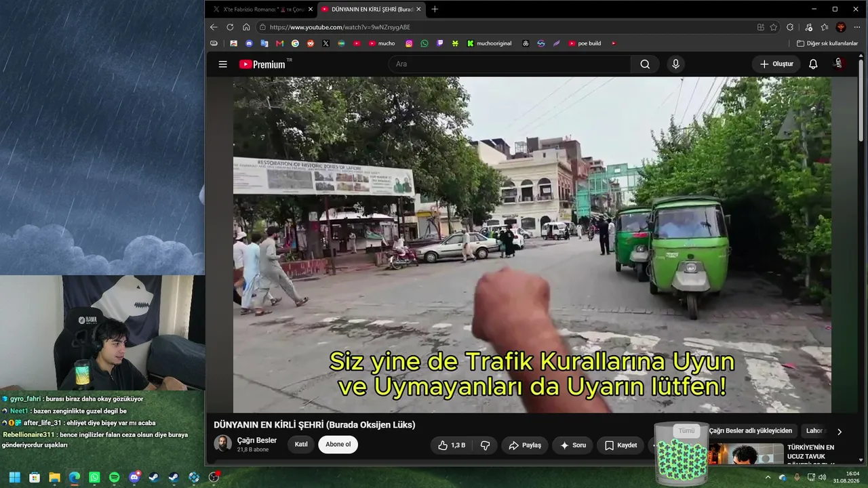Image resolution: width=868 pixels, height=488 pixels.
Task: Open WhatsApp from the taskbar
Action: tap(94, 477)
